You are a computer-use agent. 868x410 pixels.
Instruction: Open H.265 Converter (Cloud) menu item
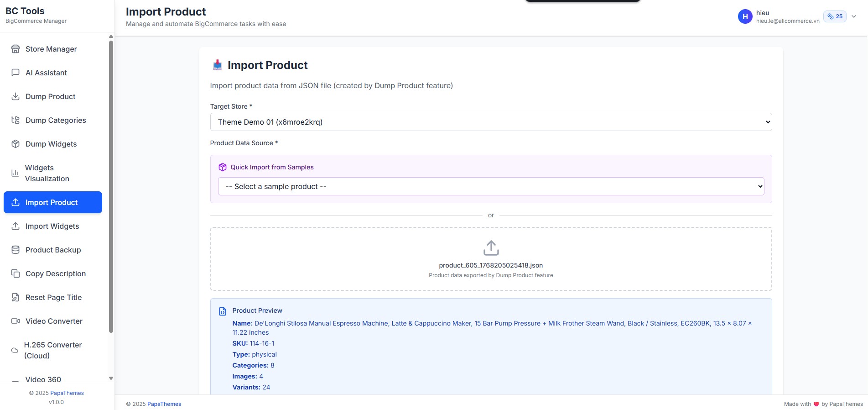click(53, 350)
